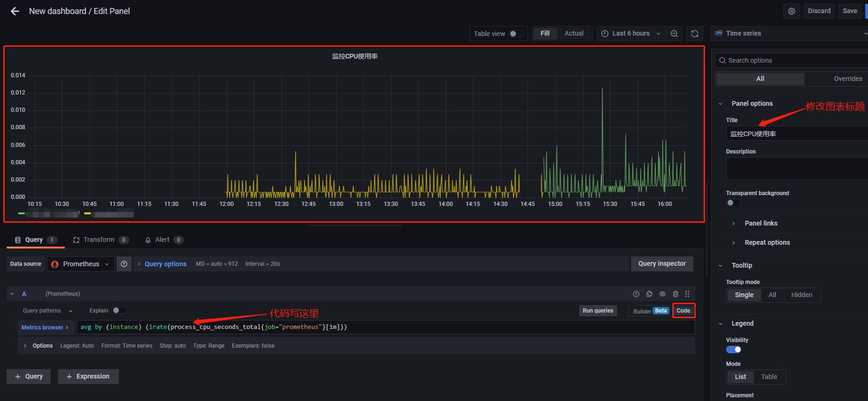Image resolution: width=868 pixels, height=401 pixels.
Task: Delete query A with trash icon
Action: (x=676, y=294)
